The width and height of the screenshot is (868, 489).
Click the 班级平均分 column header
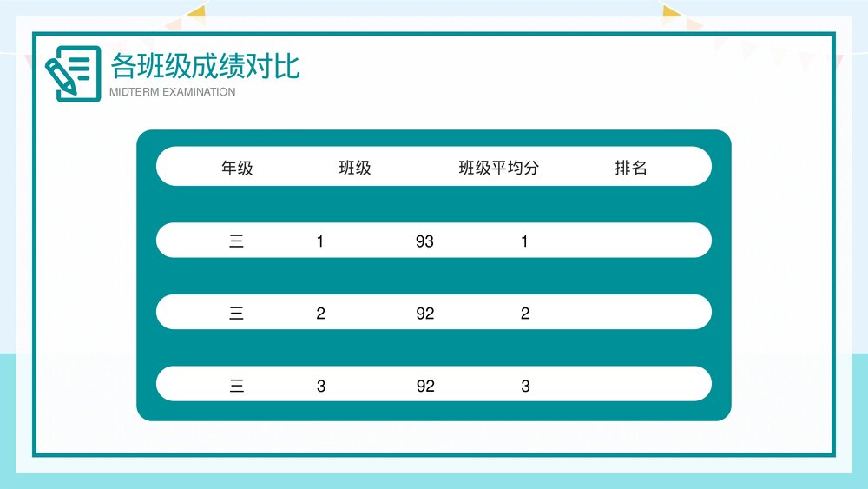[x=499, y=168]
